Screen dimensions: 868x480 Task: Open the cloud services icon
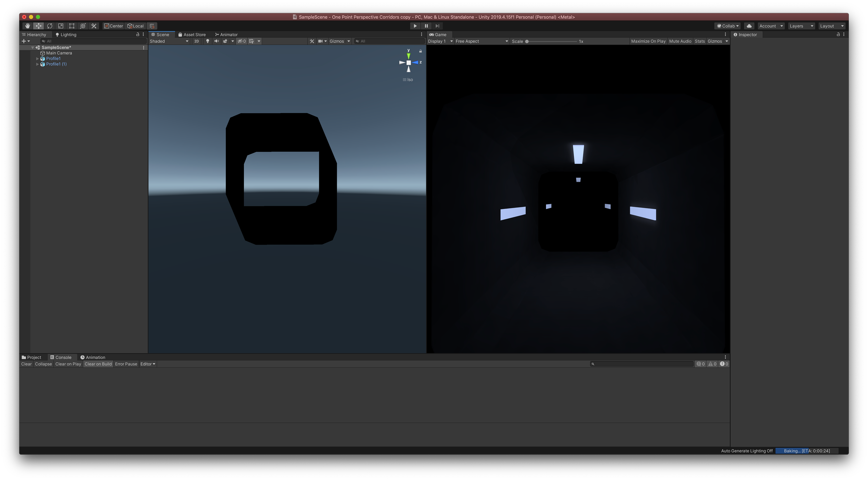pyautogui.click(x=749, y=26)
